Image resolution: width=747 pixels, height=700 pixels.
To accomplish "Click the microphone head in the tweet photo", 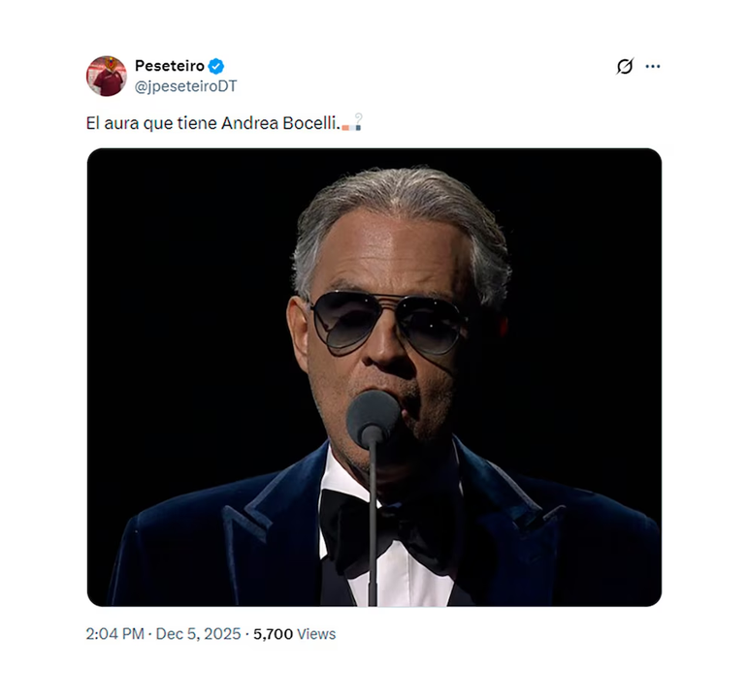I will (373, 417).
